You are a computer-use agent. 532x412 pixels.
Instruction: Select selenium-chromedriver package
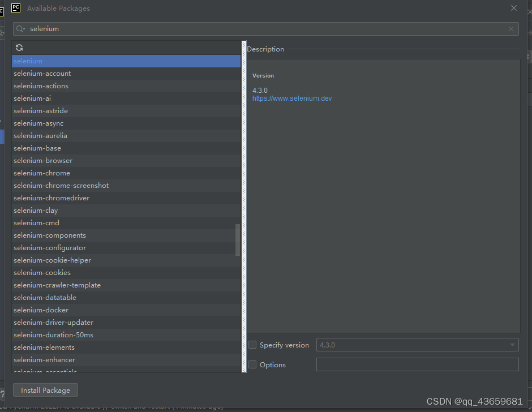tap(126, 198)
